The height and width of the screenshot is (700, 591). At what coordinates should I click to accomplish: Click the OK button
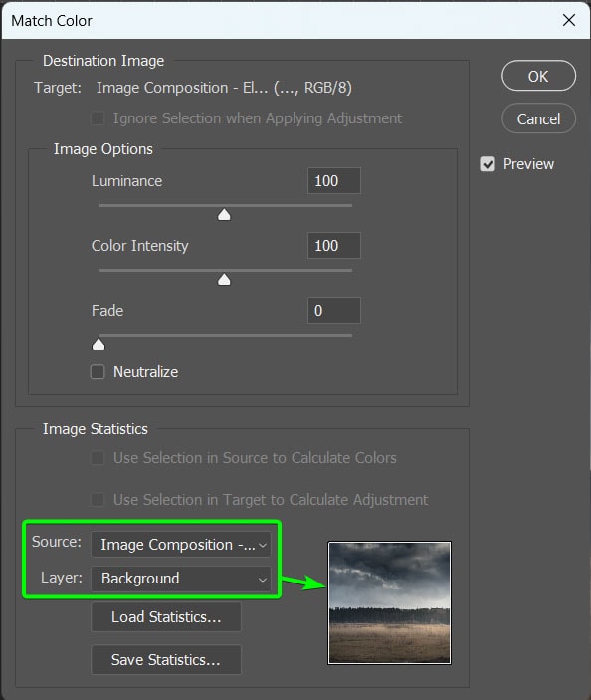point(538,76)
